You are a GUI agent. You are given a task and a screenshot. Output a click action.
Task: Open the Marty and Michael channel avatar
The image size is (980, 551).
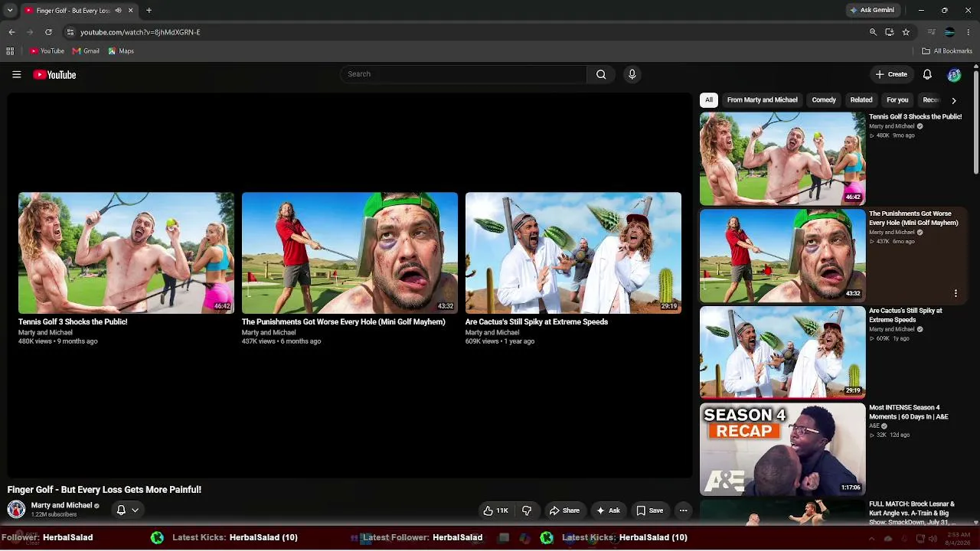click(x=16, y=509)
